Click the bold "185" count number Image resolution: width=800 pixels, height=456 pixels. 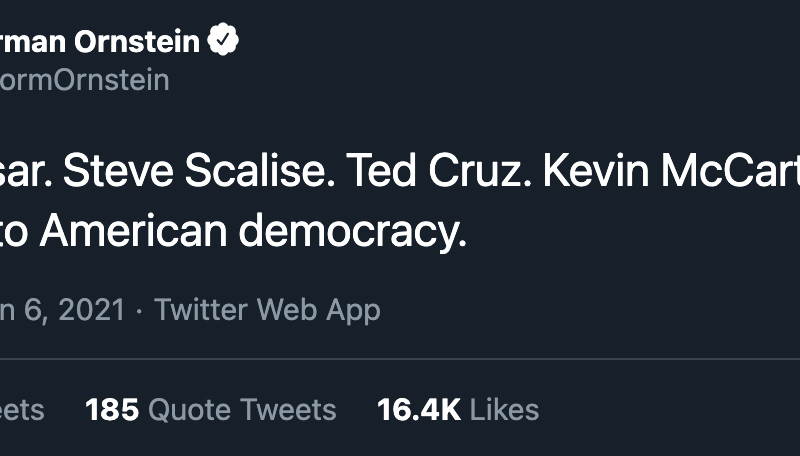pyautogui.click(x=111, y=409)
